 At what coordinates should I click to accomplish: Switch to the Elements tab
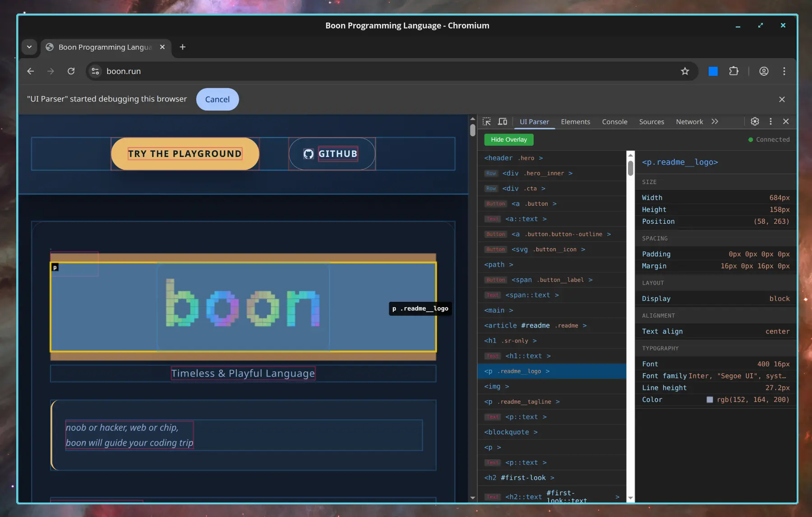(x=575, y=121)
